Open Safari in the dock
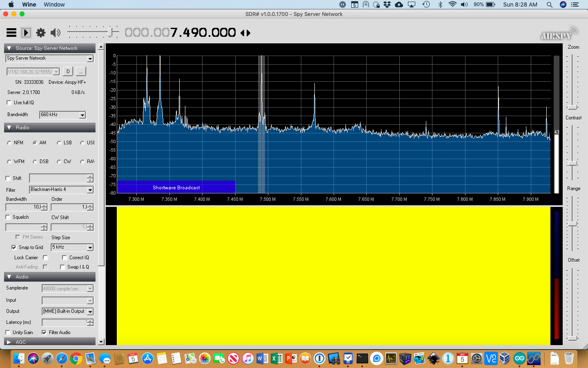588x368 pixels. pos(62,359)
